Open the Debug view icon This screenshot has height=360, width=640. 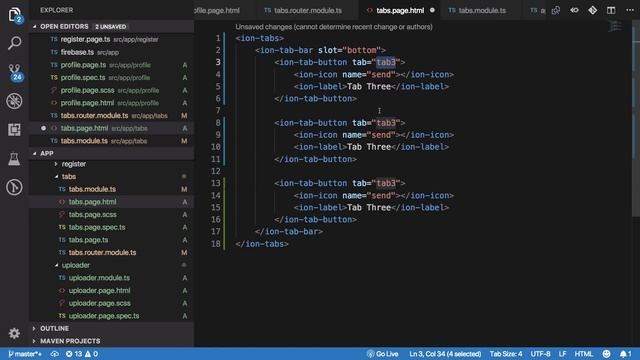[14, 101]
